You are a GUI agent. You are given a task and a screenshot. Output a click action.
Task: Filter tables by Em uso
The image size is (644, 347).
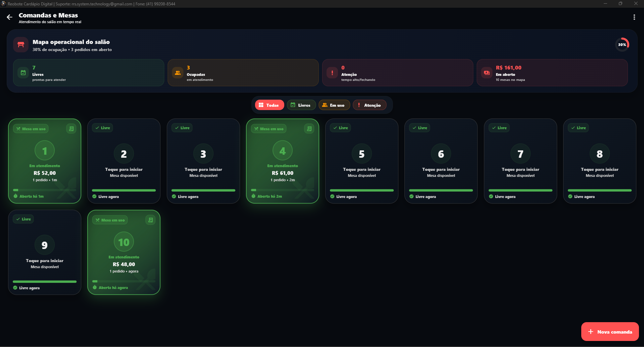[334, 105]
